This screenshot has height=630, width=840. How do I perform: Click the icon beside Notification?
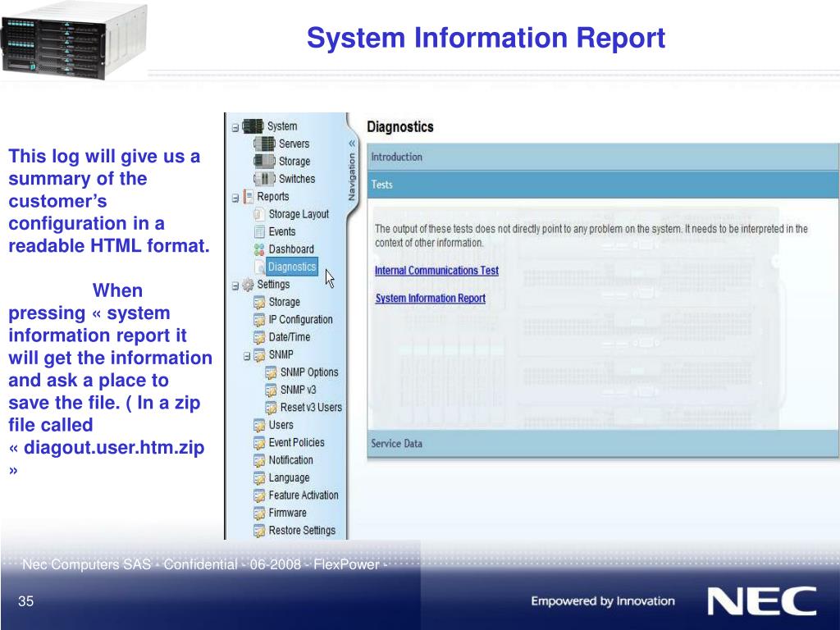259,461
